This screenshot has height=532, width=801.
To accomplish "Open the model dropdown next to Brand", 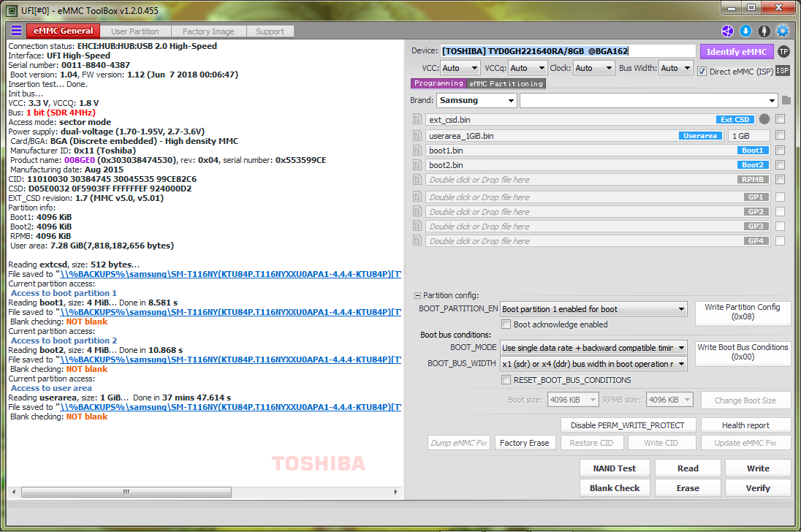I will 649,101.
